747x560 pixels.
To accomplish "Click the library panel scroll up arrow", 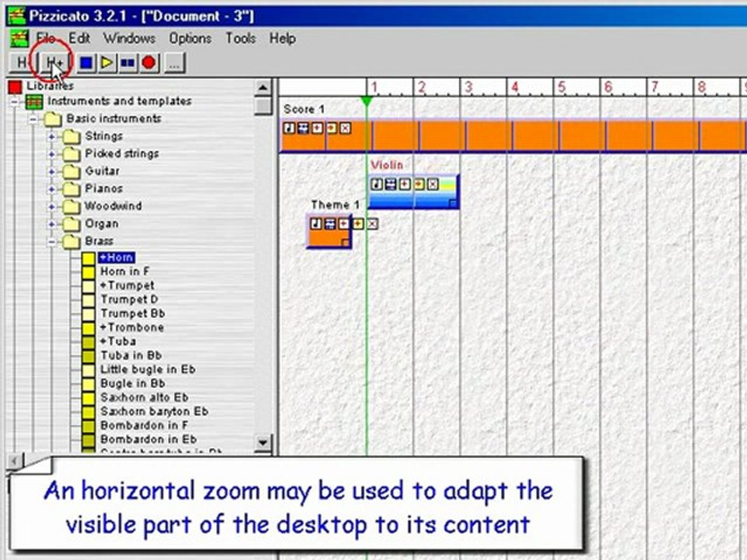I will coord(263,88).
